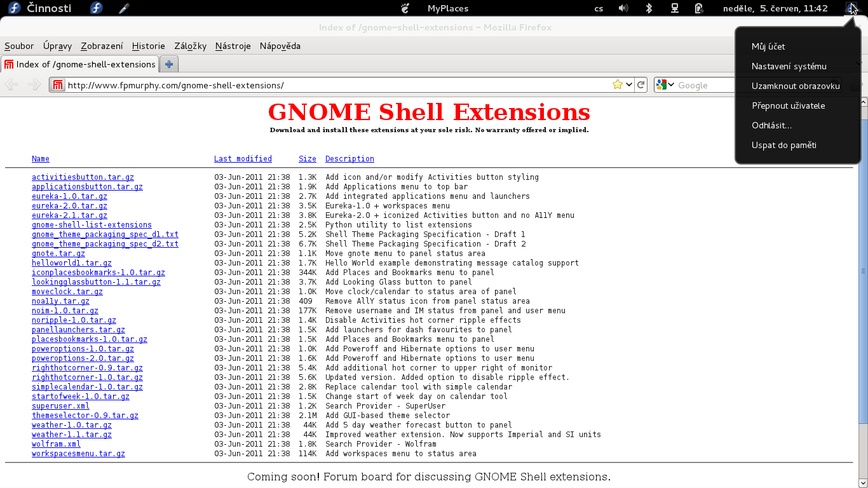Viewport: 868px width, 488px height.
Task: Click the forward arrow navigation button
Action: [x=34, y=85]
